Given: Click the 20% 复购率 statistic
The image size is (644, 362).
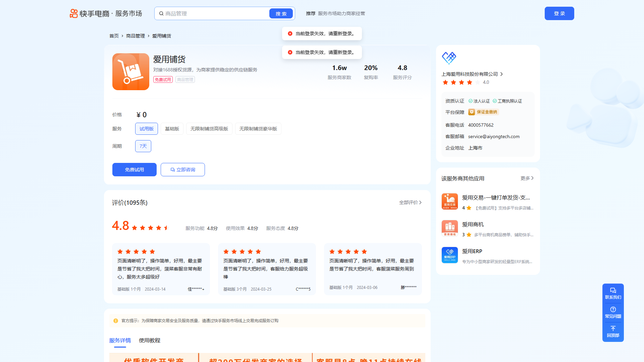Looking at the screenshot, I should (371, 72).
